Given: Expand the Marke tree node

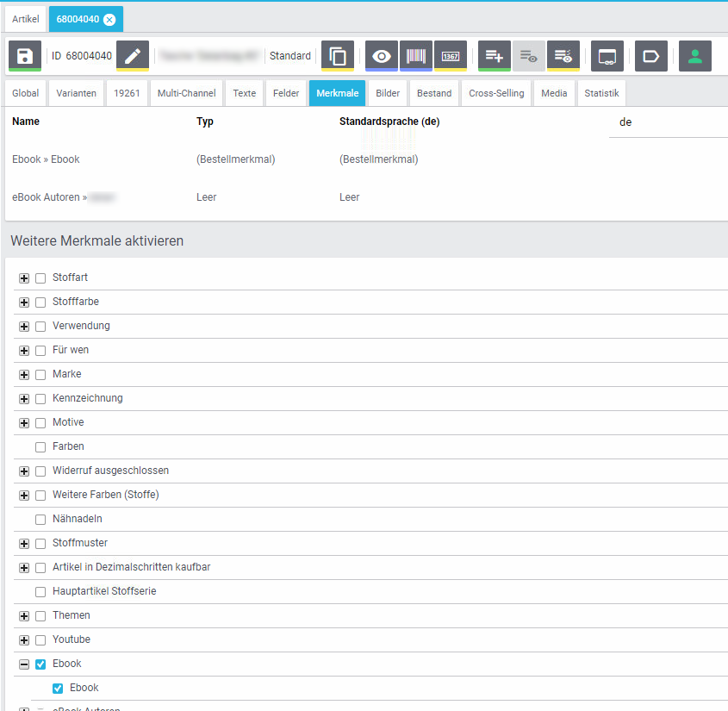Looking at the screenshot, I should tap(24, 375).
